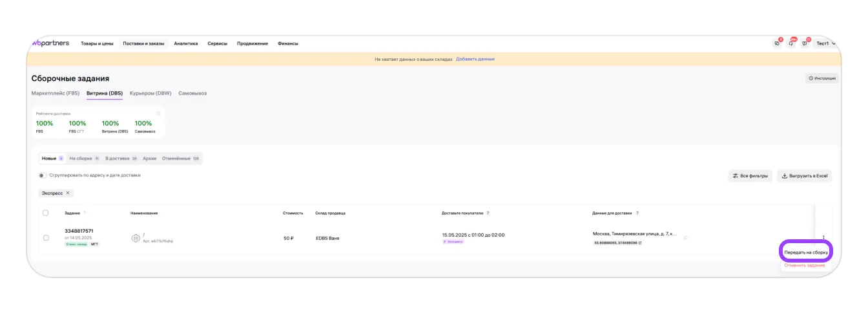Select the checkbox for task 3348817571
Viewport: 868px width, 313px height.
click(x=46, y=238)
